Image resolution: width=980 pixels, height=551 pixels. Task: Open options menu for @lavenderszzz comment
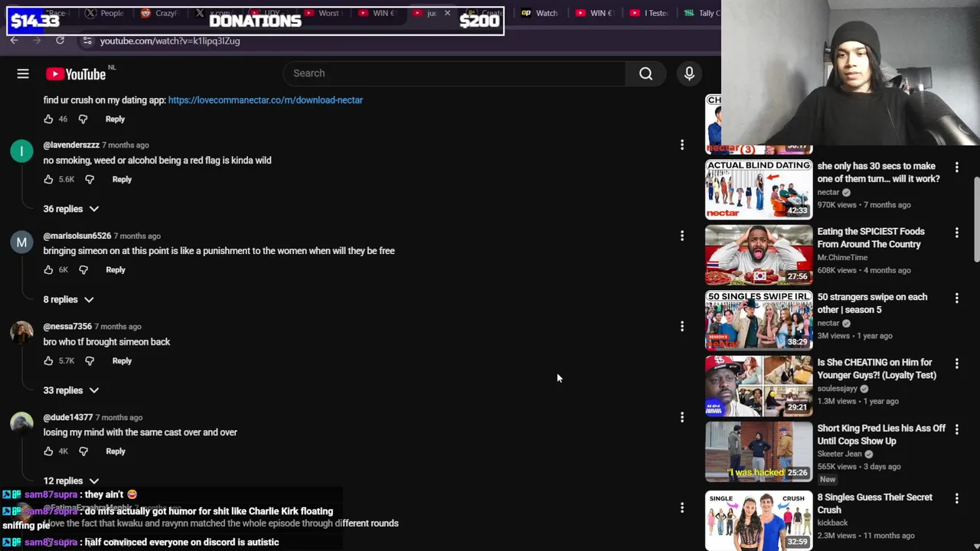point(682,145)
